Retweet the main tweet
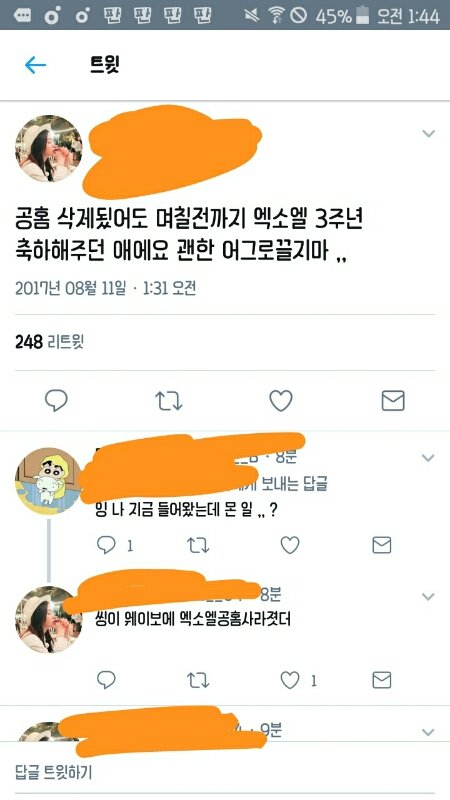Screen dimensions: 450x800 (x=168, y=401)
